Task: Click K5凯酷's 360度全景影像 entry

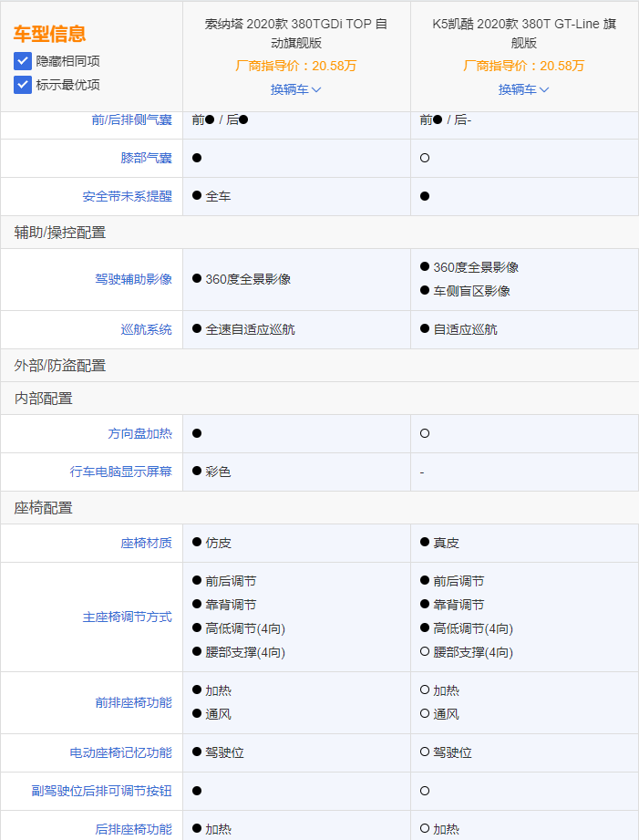Action: (469, 267)
